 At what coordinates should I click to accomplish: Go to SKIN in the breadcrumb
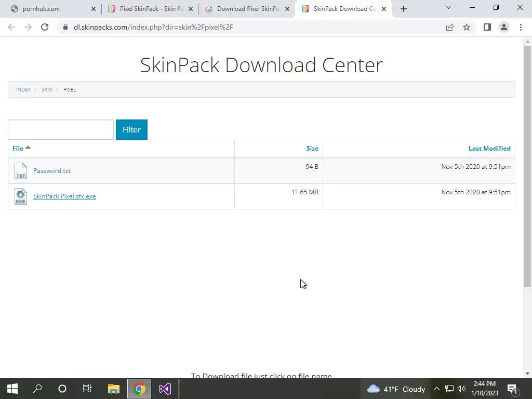[x=47, y=89]
